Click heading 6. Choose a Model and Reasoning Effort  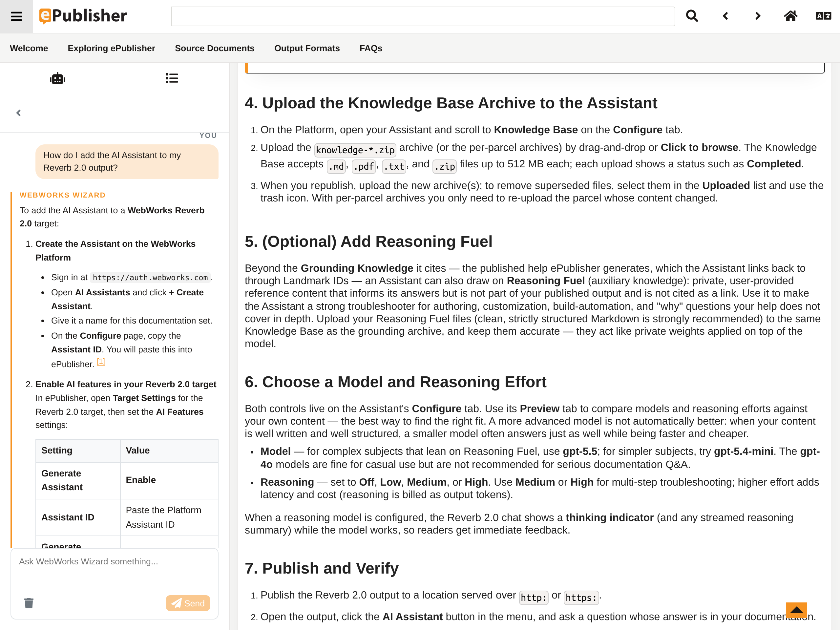pyautogui.click(x=395, y=382)
